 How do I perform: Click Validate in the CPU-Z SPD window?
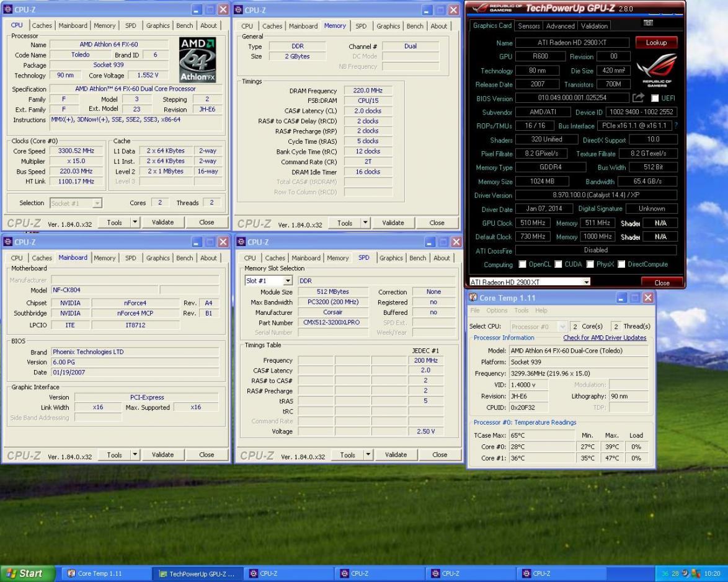(x=396, y=455)
